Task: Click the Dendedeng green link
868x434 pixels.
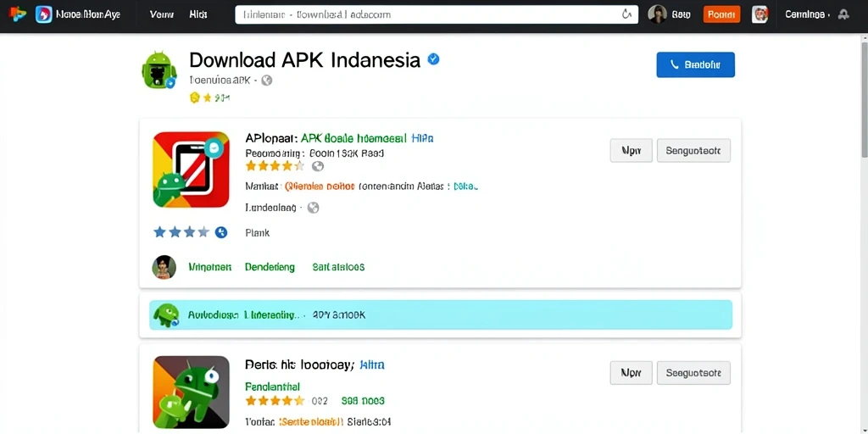Action: click(x=270, y=267)
